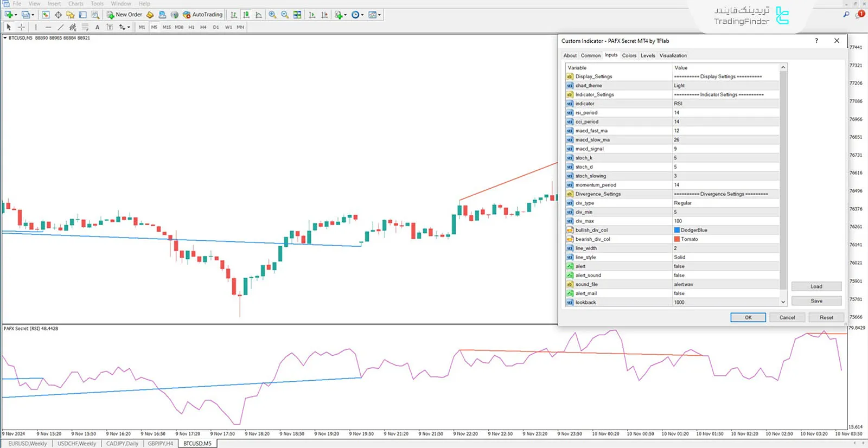The image size is (868, 448).
Task: Click the DodgerBlue bullish color swatch
Action: tap(677, 230)
